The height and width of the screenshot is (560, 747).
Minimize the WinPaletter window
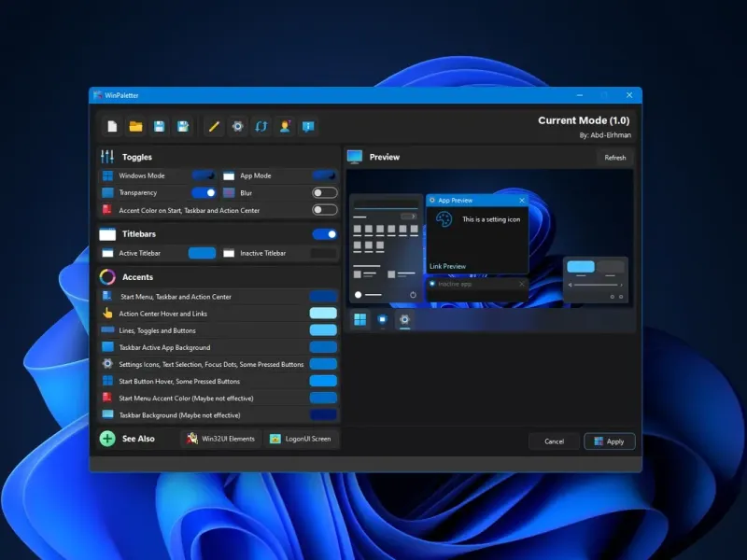[x=580, y=95]
